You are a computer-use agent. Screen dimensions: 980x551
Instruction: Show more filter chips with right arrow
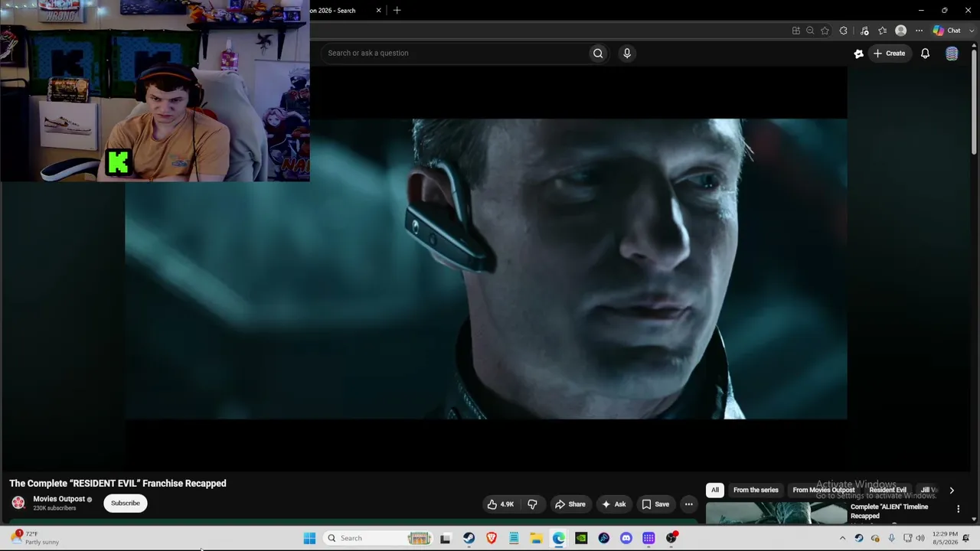952,491
